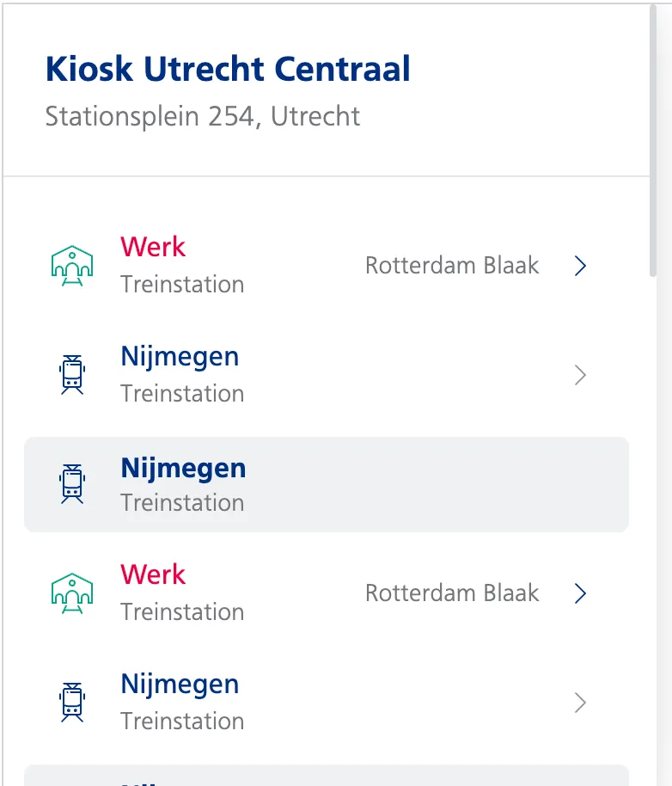Click the grey chevron on the fifth row
The image size is (672, 786).
pyautogui.click(x=580, y=703)
